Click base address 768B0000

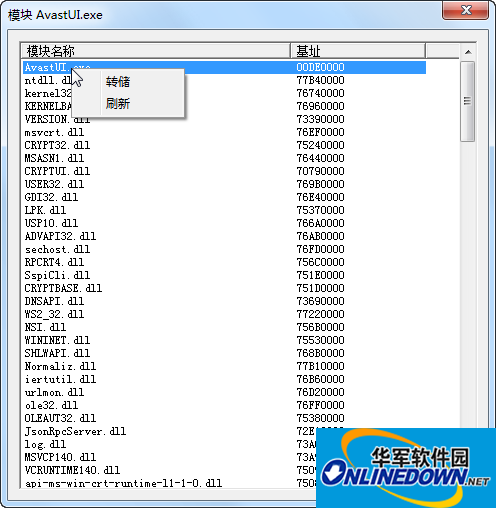coord(320,353)
